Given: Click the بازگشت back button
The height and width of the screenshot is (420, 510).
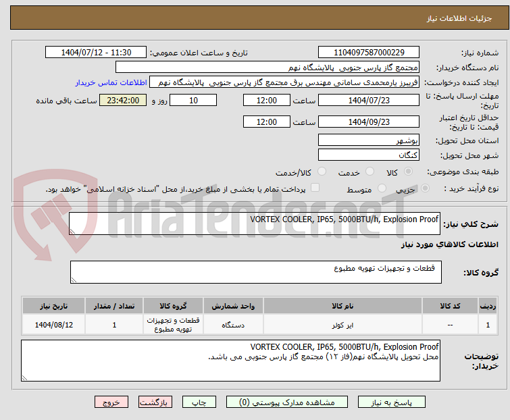Looking at the screenshot, I should click(x=155, y=402).
